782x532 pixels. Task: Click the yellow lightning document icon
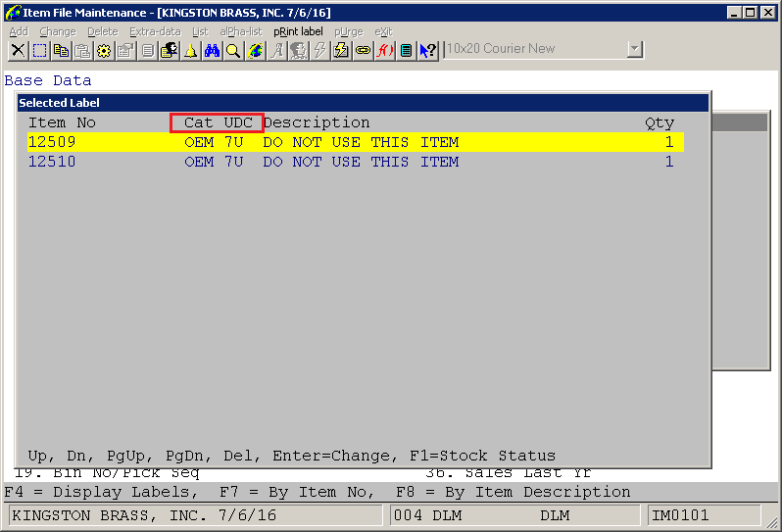click(x=341, y=50)
